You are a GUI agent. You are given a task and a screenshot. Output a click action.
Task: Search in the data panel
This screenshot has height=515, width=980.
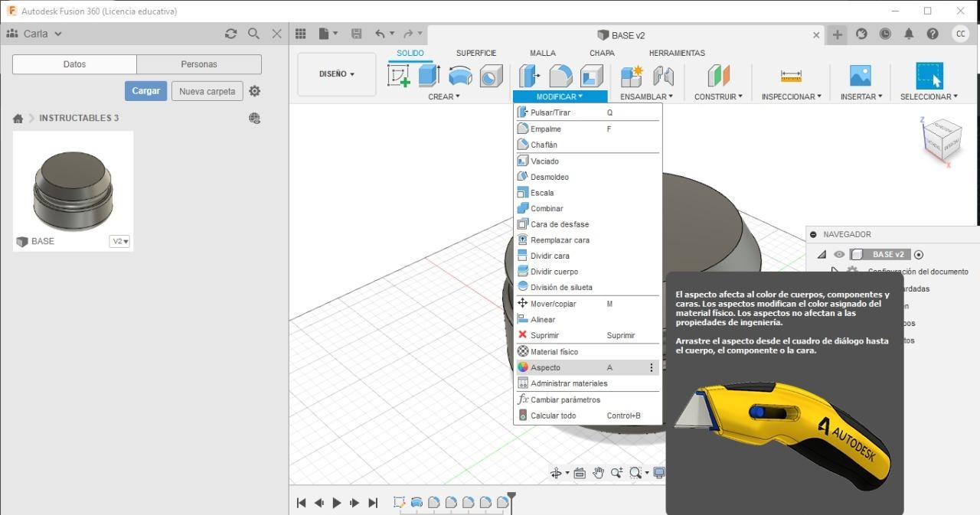click(253, 34)
